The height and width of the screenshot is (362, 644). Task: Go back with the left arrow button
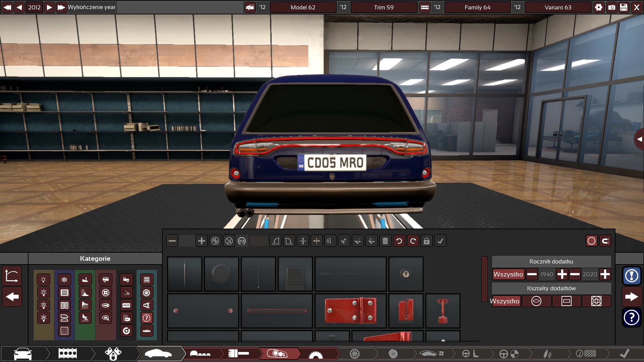12,297
